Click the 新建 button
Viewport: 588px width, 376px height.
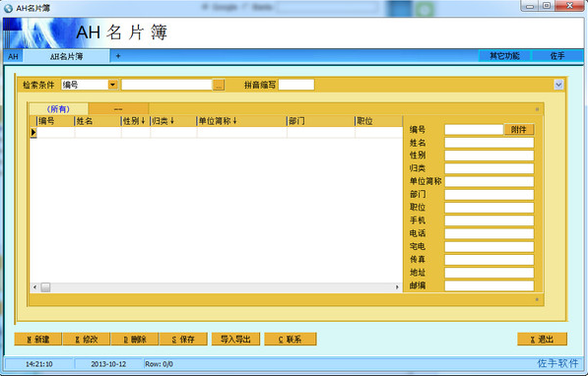tap(37, 340)
